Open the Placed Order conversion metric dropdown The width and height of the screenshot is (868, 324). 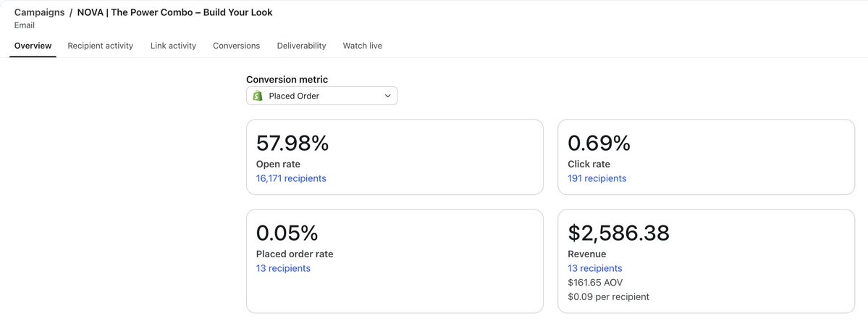click(321, 96)
